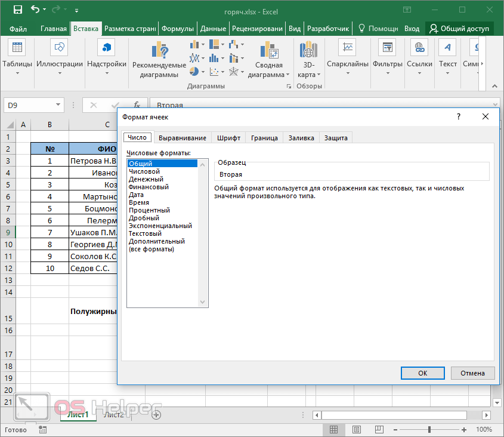The width and height of the screenshot is (504, 437).
Task: Select Денежный in number formats list
Action: (146, 179)
